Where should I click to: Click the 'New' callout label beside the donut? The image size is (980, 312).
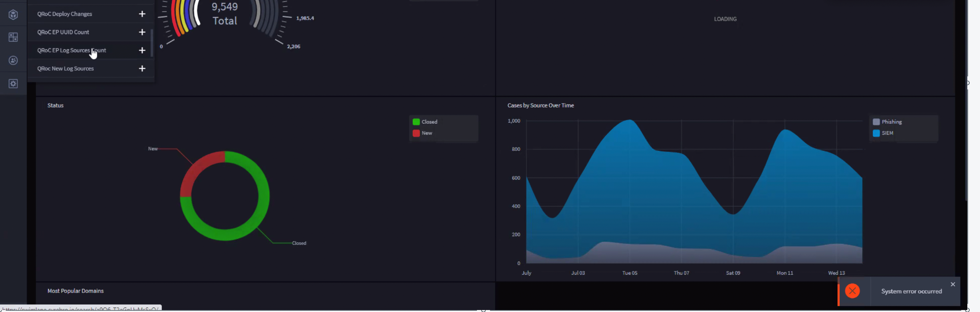point(153,149)
